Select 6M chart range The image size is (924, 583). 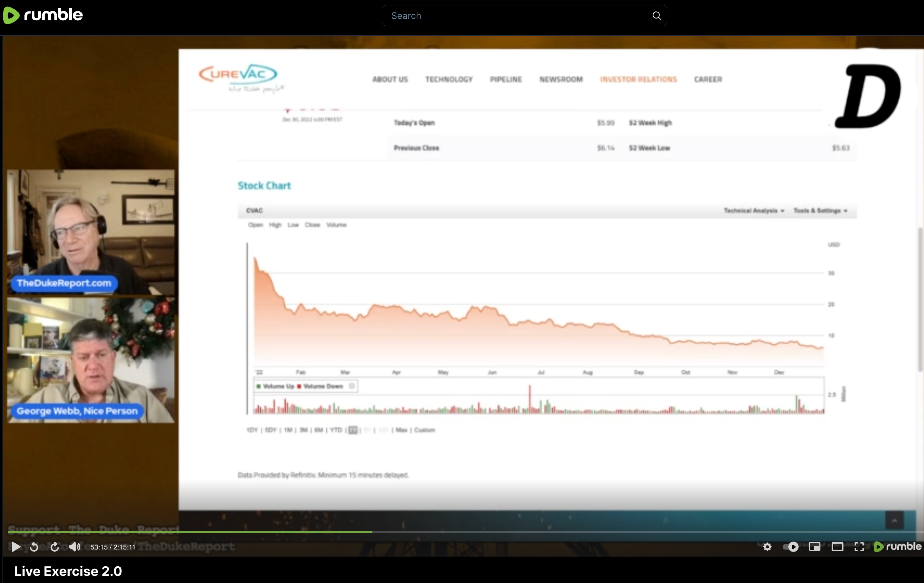coord(318,430)
